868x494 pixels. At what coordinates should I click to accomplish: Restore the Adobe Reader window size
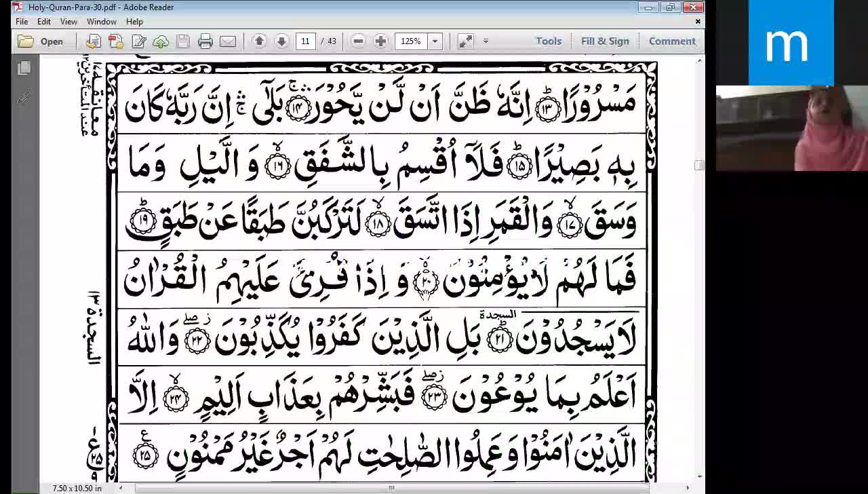[671, 7]
